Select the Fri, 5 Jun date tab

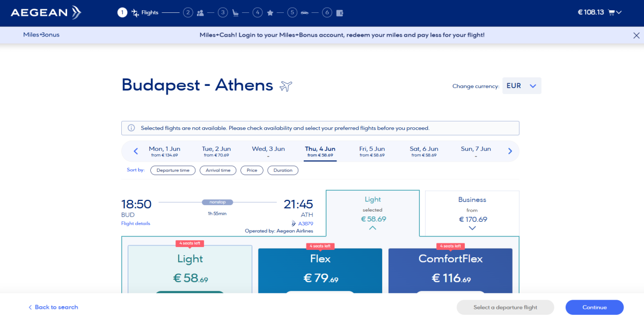point(372,151)
